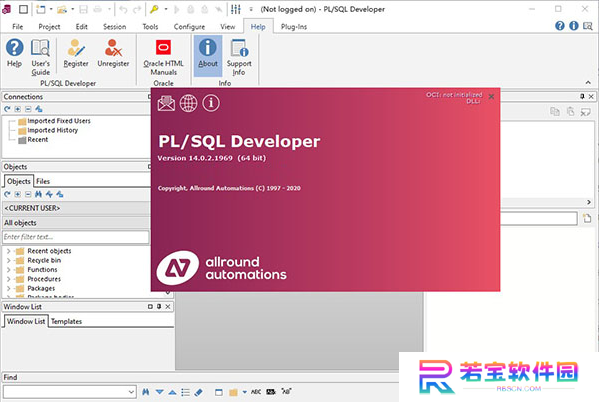Viewport: 599px width, 402px height.
Task: Click the Unregister icon in the ribbon
Action: 113,53
